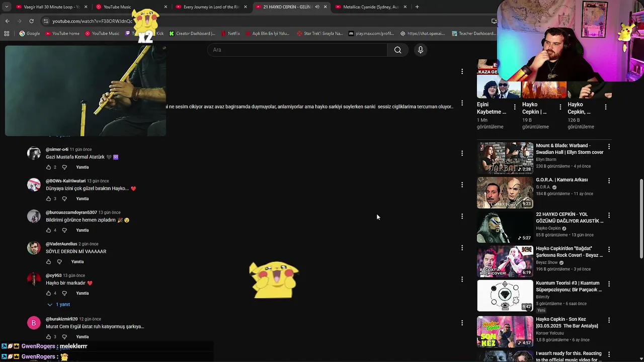Go forward in browser history
The height and width of the screenshot is (362, 644).
coord(19,21)
